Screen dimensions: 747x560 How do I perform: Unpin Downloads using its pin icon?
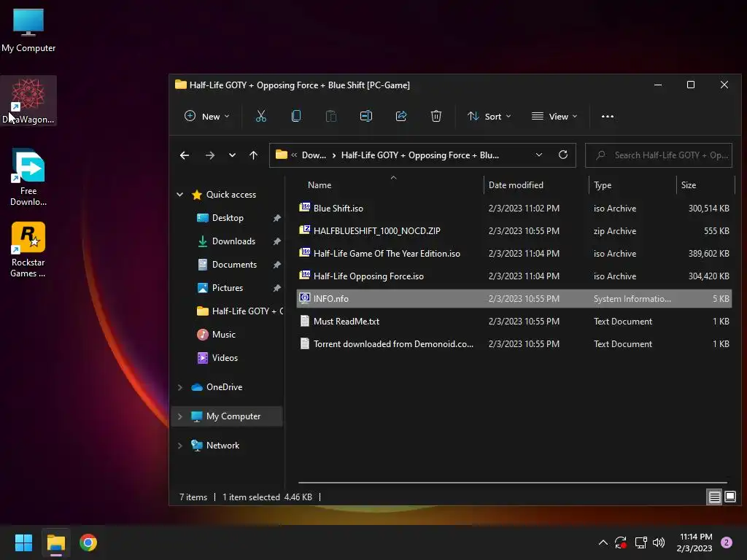[x=276, y=241]
